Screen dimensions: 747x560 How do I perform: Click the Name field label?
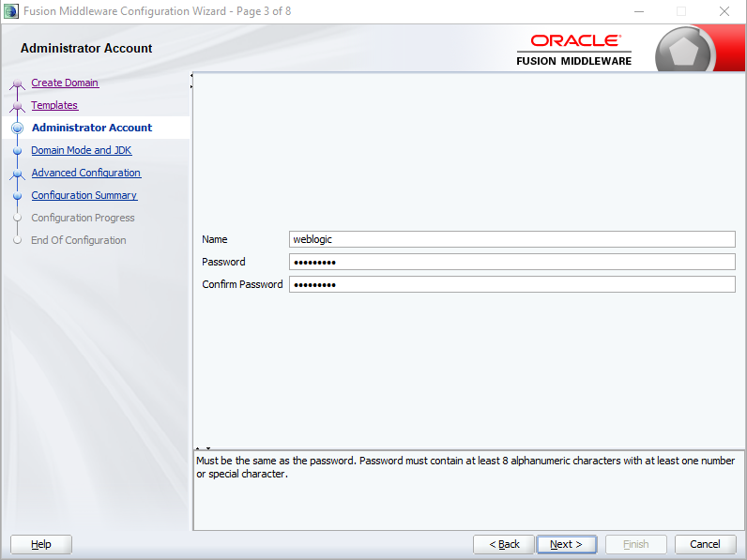tap(214, 239)
